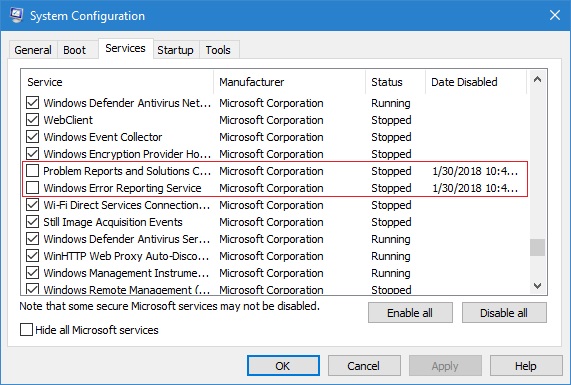Select the WebClient service name
This screenshot has width=571, height=385.
click(x=68, y=120)
